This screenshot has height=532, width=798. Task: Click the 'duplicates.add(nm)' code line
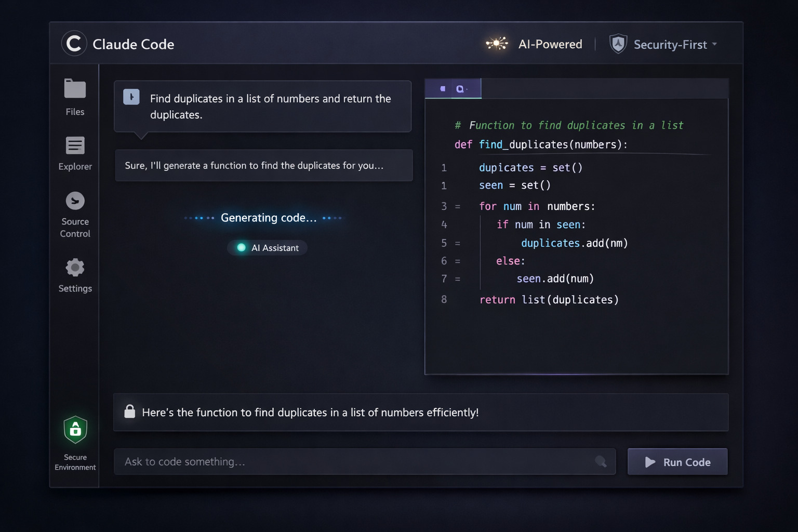(x=574, y=243)
